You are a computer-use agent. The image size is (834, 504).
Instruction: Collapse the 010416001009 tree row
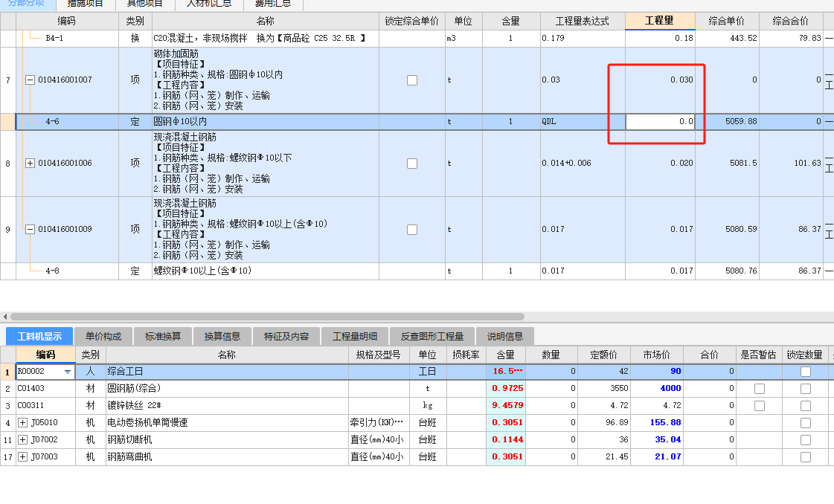tap(31, 229)
